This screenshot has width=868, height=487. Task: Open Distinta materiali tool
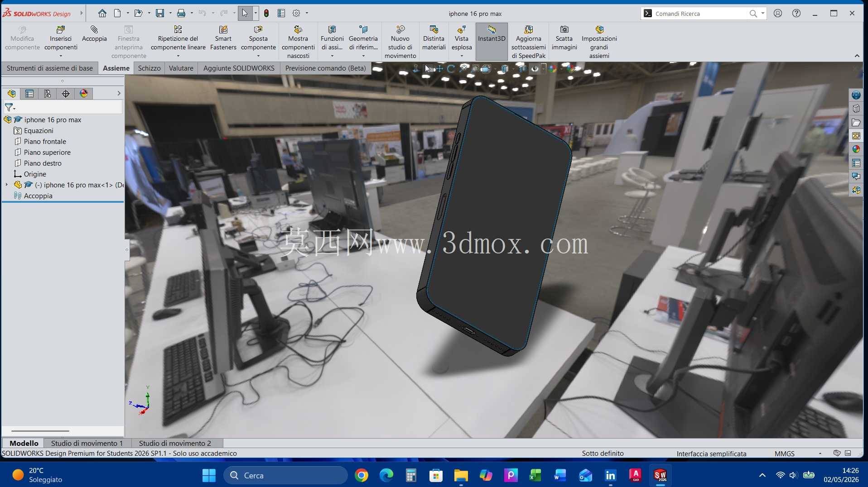(434, 38)
